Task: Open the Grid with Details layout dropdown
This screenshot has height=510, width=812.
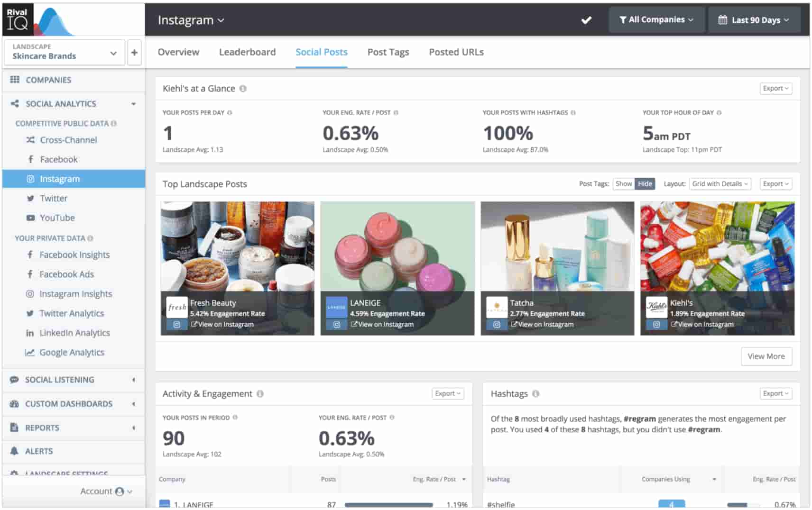Action: click(x=720, y=184)
